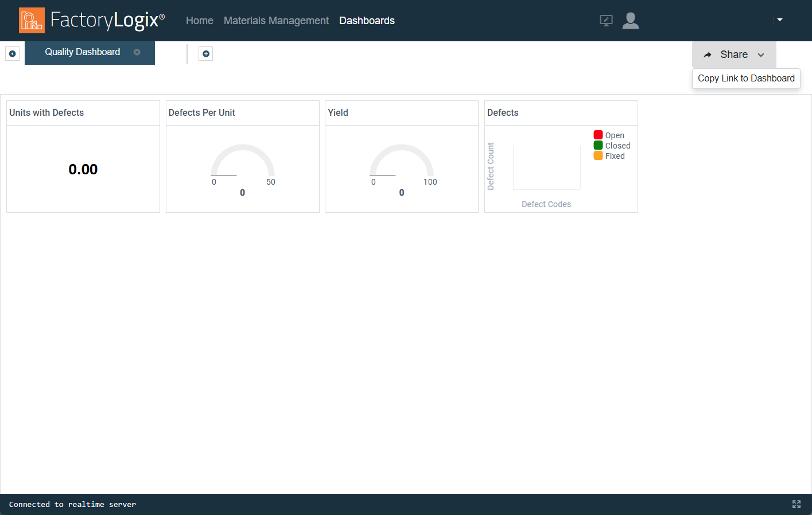The width and height of the screenshot is (812, 515).
Task: Click the share arrow icon
Action: 708,54
